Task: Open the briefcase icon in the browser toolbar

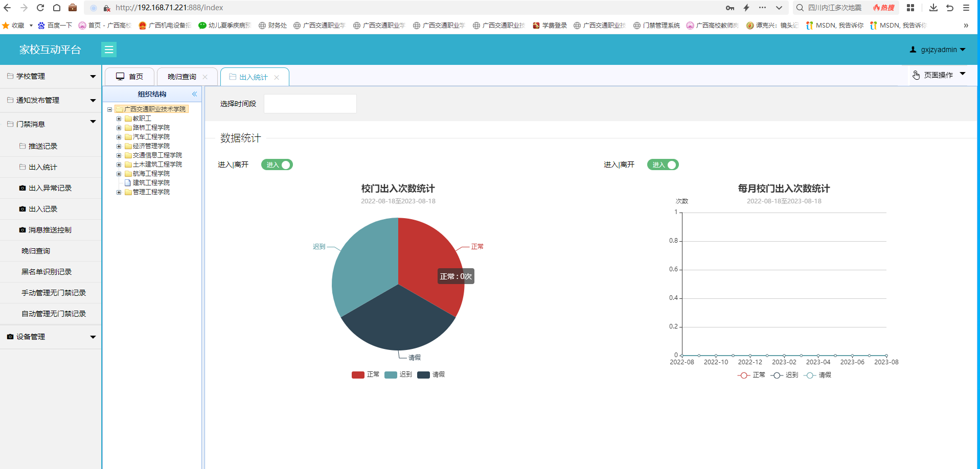Action: click(x=73, y=8)
